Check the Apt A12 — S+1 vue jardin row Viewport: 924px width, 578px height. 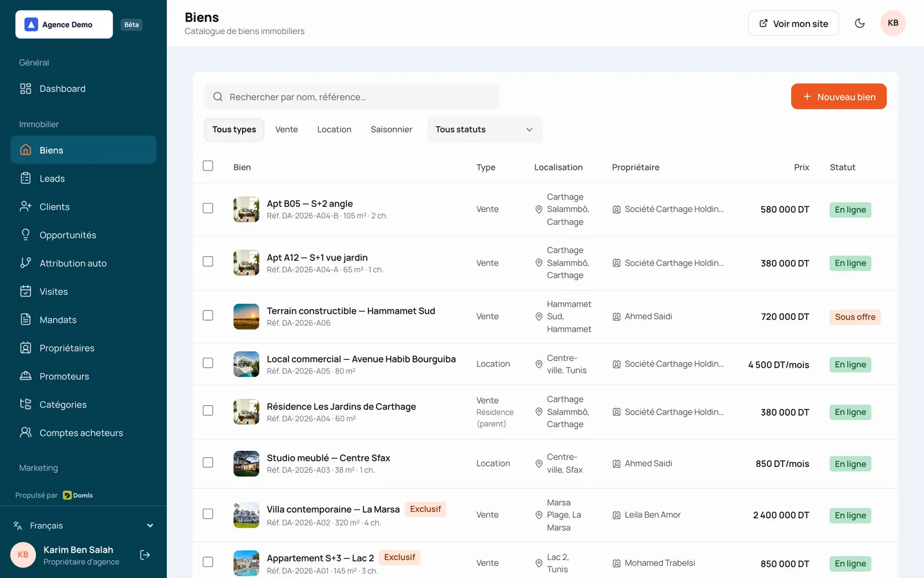208,262
